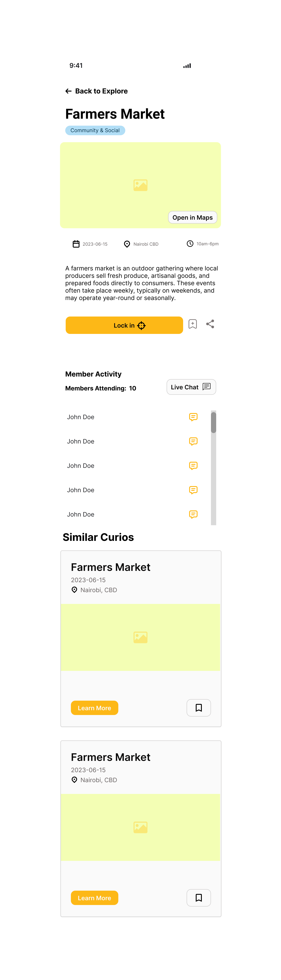Click the member list scrollbar thumb
The width and height of the screenshot is (281, 980).
coord(214,422)
